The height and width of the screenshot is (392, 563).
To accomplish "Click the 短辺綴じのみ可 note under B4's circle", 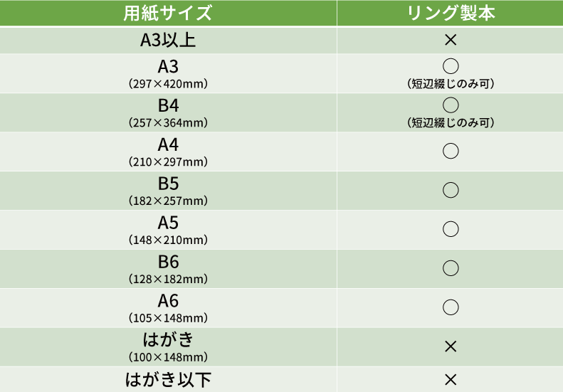I will (x=451, y=123).
